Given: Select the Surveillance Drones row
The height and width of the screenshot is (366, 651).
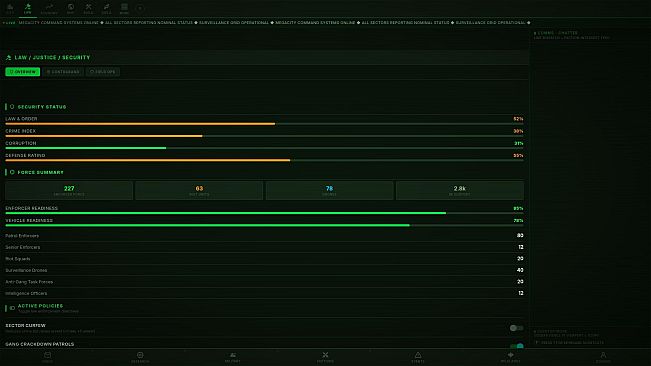Looking at the screenshot, I should pos(264,270).
